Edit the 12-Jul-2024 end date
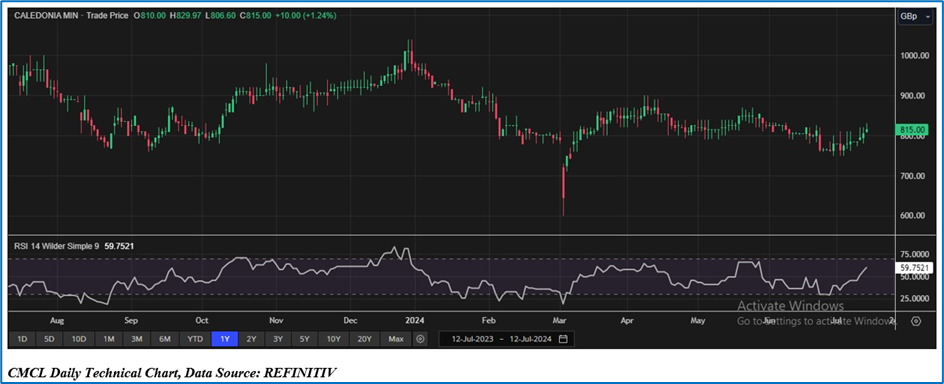Viewport: 944px width, 384px height. tap(529, 339)
